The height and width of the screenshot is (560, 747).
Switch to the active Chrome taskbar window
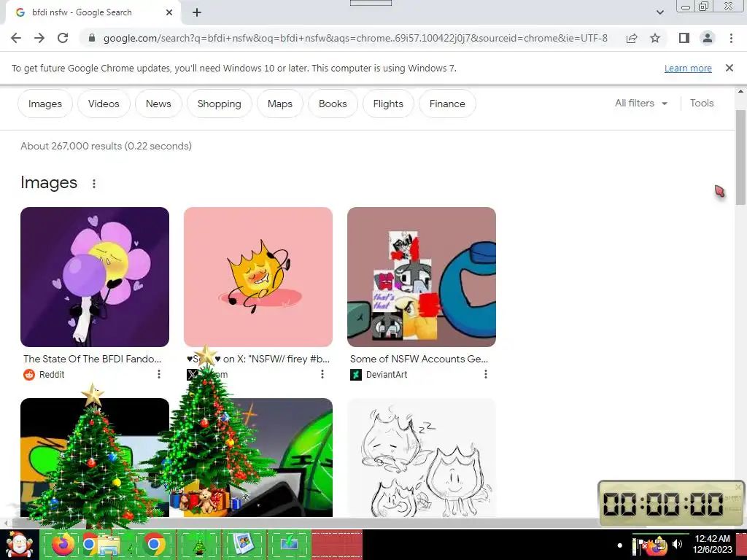153,544
